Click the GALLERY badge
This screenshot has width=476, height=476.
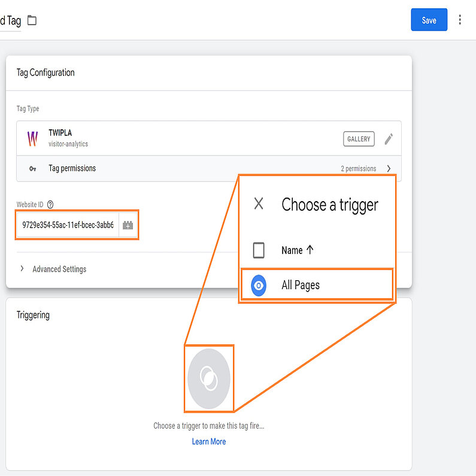click(359, 139)
